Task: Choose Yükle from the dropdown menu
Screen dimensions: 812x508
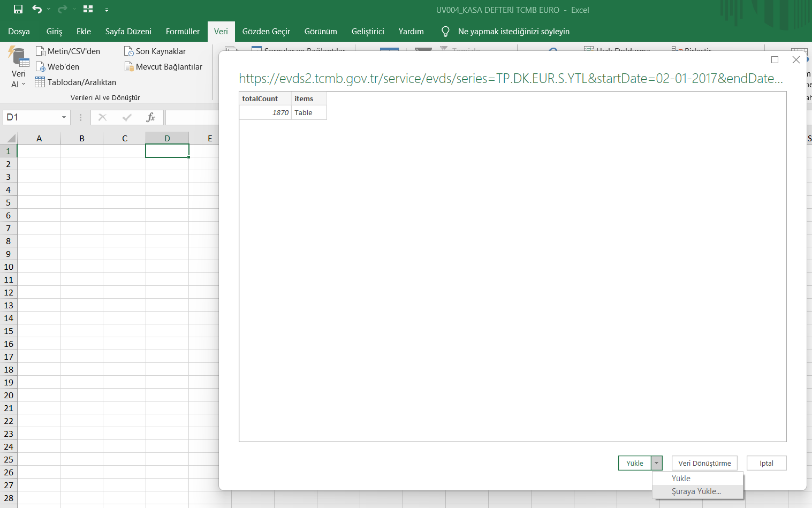Action: (697, 479)
